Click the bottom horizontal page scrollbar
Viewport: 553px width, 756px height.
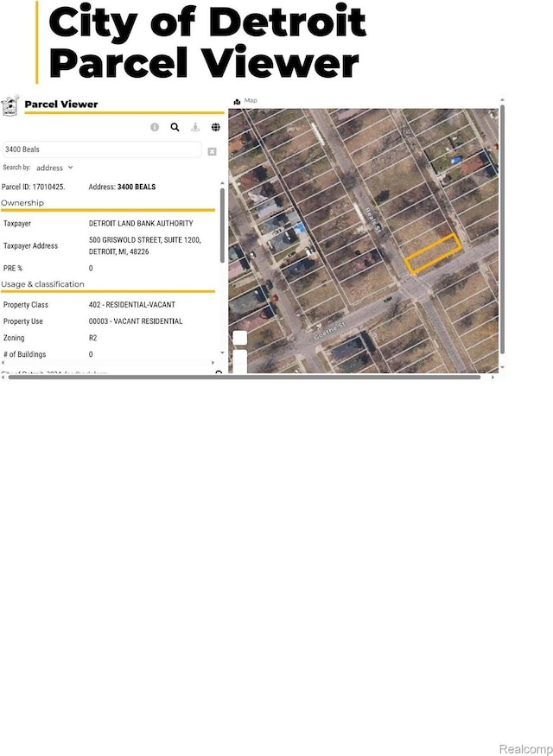click(245, 377)
